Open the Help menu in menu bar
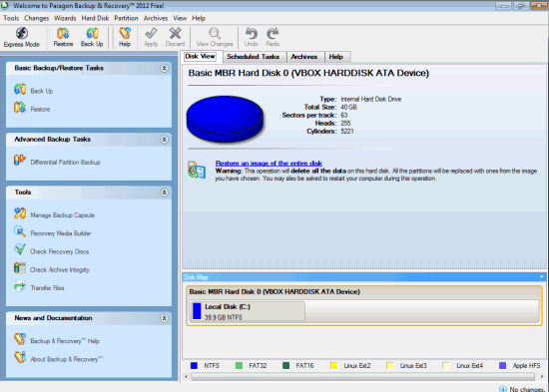The width and height of the screenshot is (549, 392). pyautogui.click(x=199, y=18)
